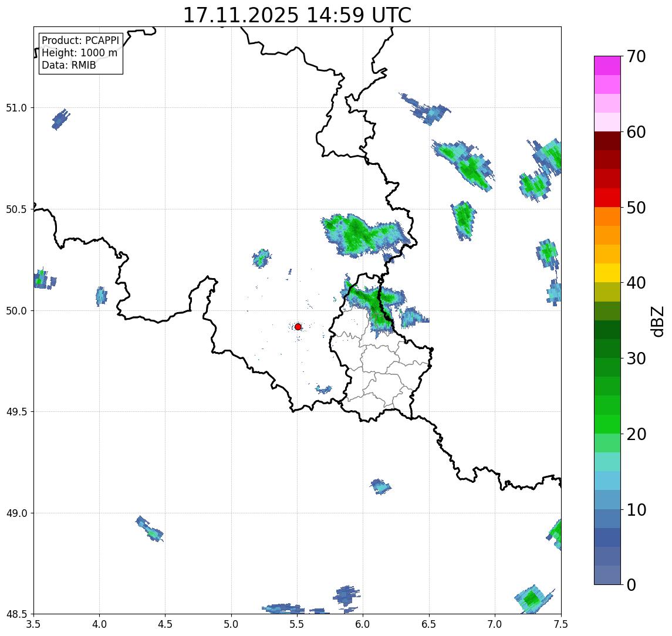Click longitude axis label 3.5
The width and height of the screenshot is (672, 636).
point(33,624)
